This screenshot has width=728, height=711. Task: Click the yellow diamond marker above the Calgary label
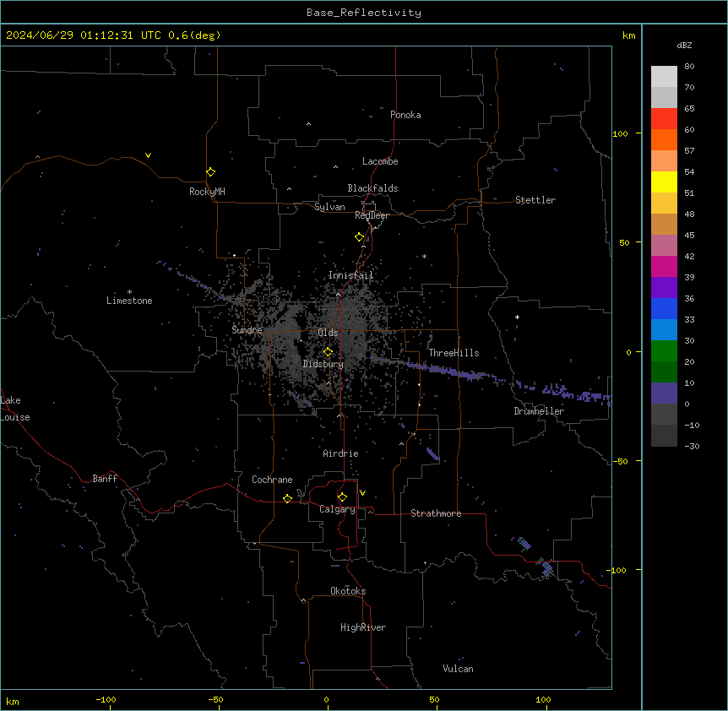coord(342,497)
